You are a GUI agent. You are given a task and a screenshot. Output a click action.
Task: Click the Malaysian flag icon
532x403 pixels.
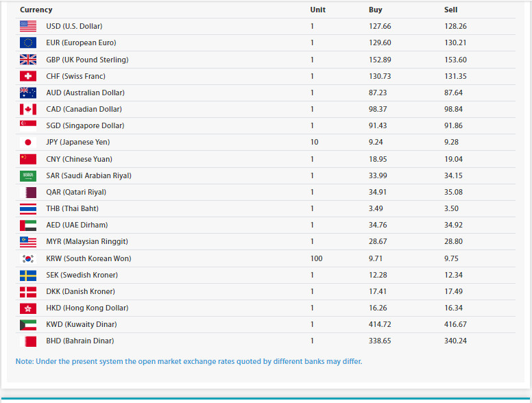28,241
